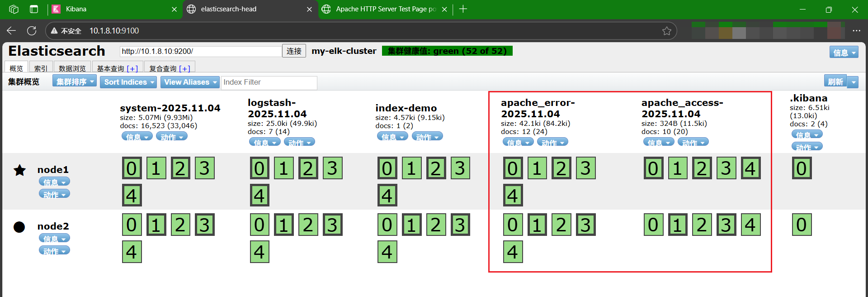Click the tab actions icon at top-left
The height and width of the screenshot is (297, 868).
point(34,9)
